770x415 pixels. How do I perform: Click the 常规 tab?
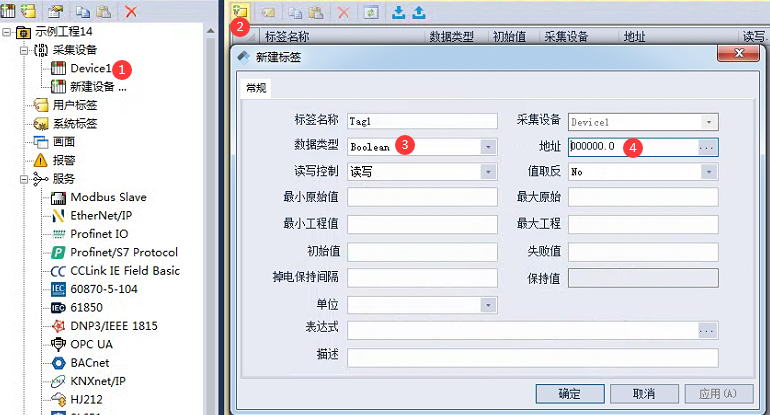256,88
